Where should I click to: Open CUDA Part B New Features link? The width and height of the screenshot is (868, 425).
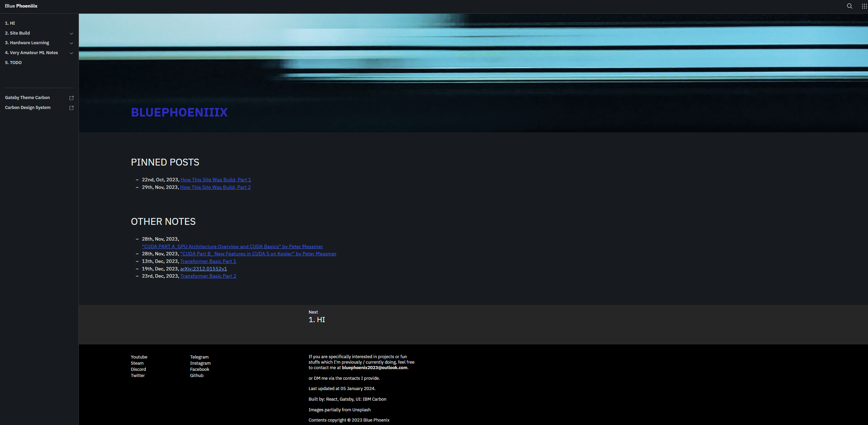coord(258,254)
